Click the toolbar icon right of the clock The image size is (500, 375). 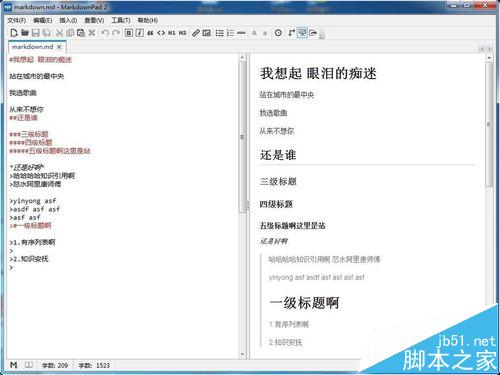[x=291, y=33]
